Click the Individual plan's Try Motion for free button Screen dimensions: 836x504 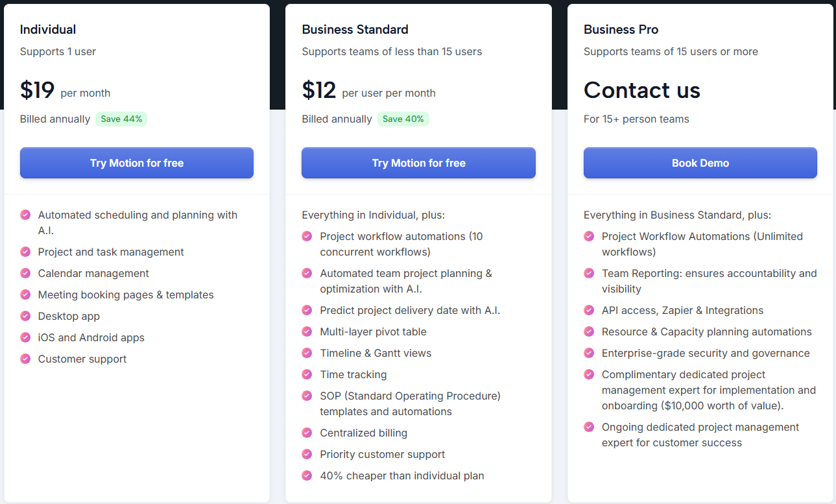tap(136, 163)
